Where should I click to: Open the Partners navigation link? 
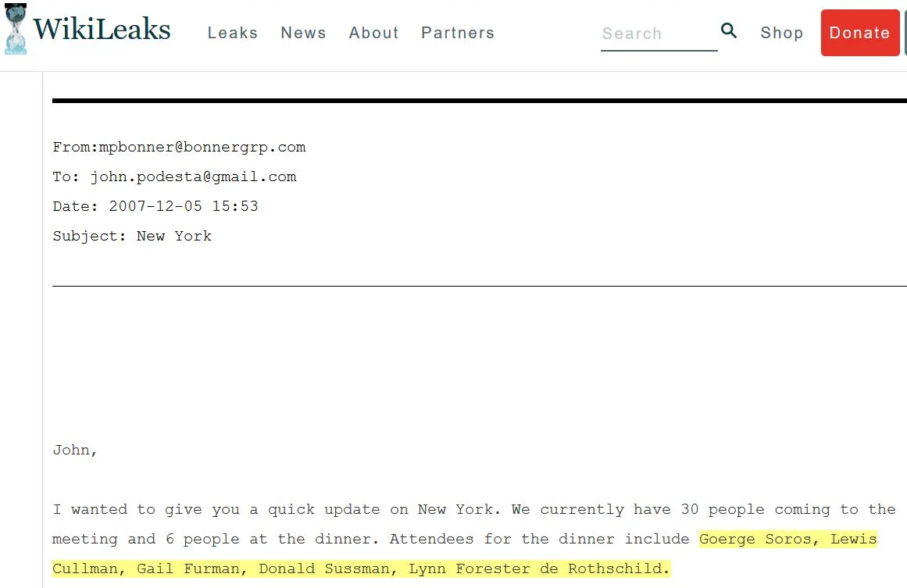coord(458,33)
